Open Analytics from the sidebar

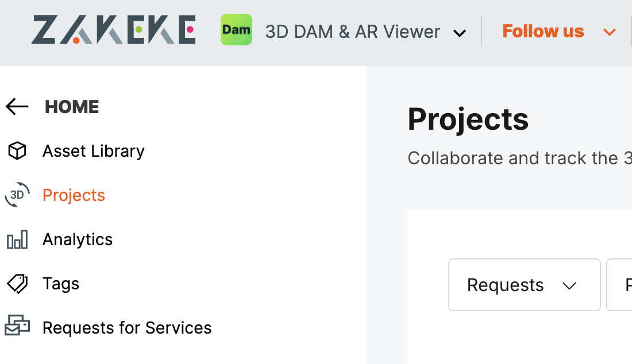(78, 239)
